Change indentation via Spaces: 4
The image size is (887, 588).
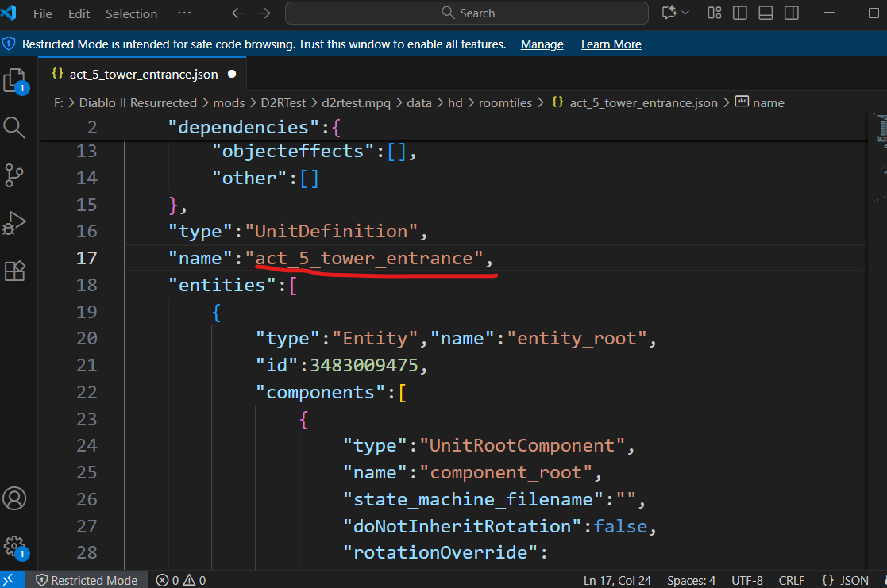tap(691, 581)
